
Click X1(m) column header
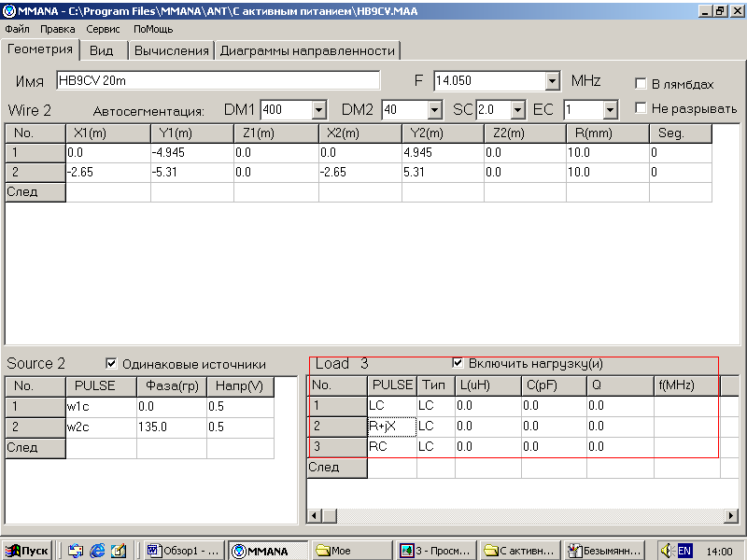click(x=108, y=133)
